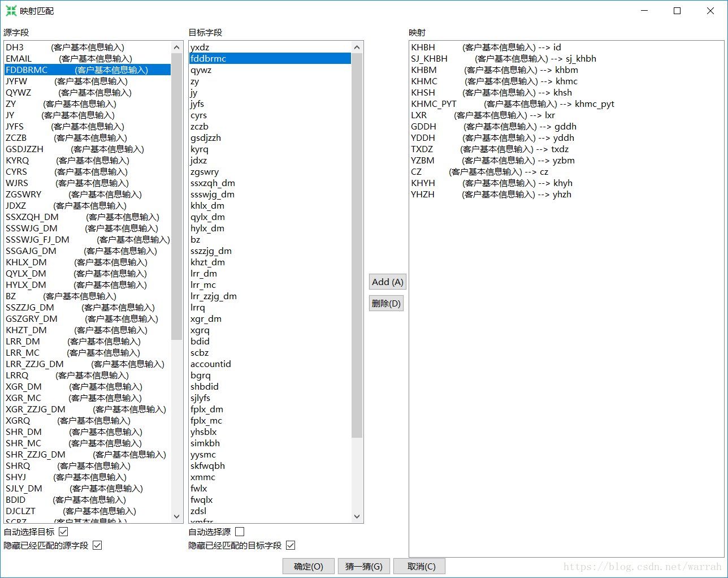The height and width of the screenshot is (578, 728).
Task: Select zgswry in the target list
Action: point(270,172)
